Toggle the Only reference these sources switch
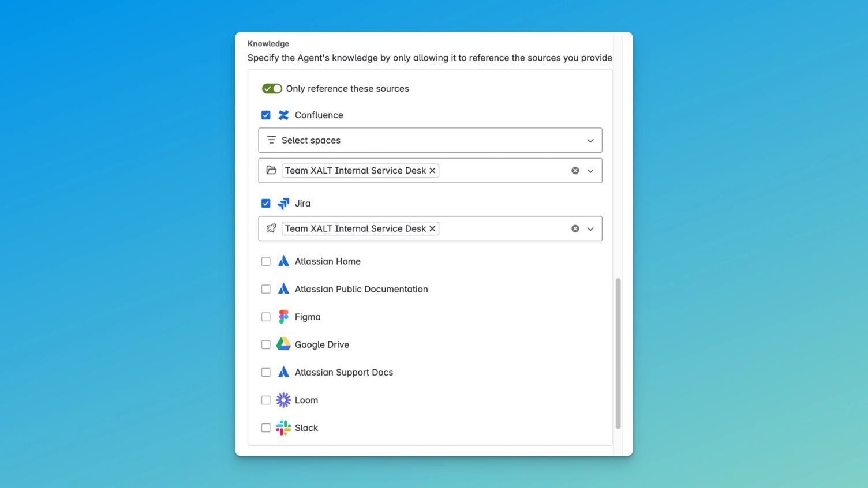This screenshot has height=488, width=868. (x=272, y=88)
